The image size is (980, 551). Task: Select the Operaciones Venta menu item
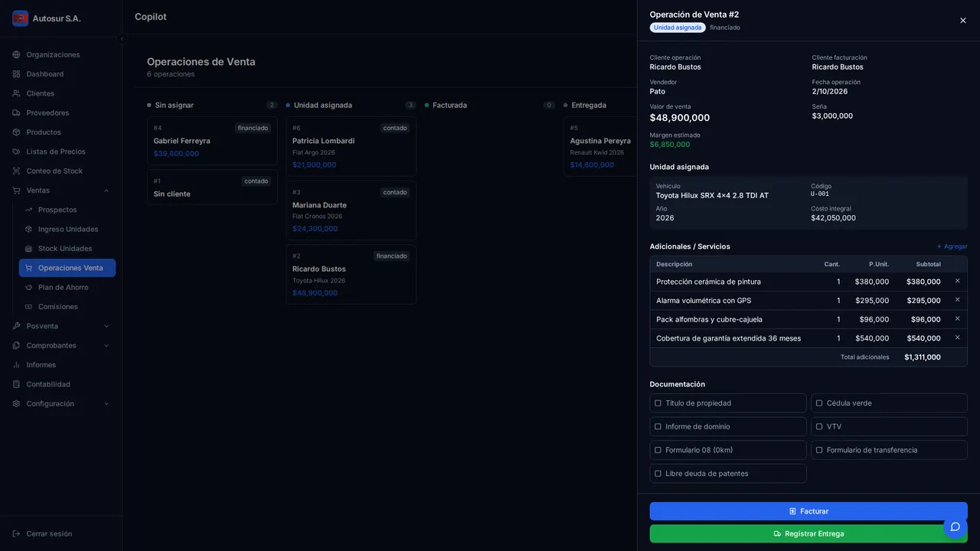67,268
